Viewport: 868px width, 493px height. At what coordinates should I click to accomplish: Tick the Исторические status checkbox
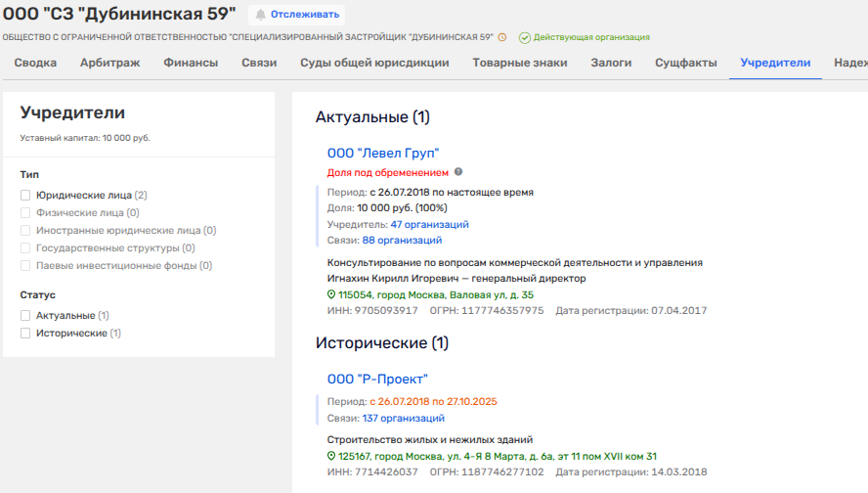pos(26,334)
